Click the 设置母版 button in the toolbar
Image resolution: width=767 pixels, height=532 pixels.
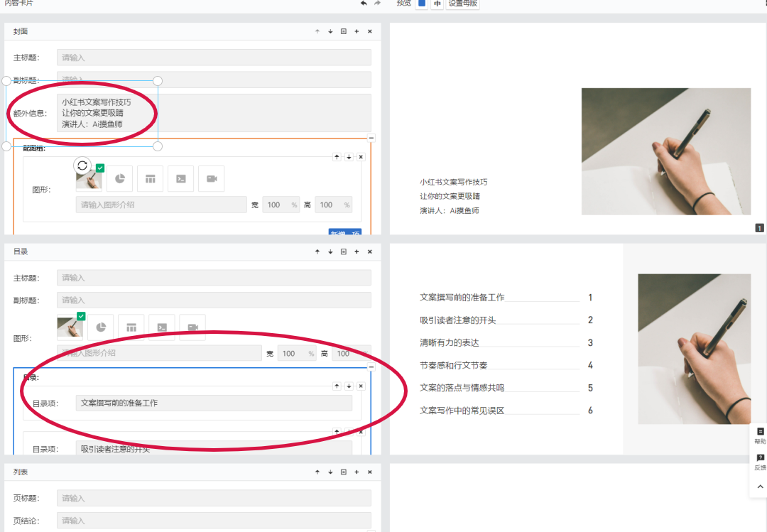point(462,4)
